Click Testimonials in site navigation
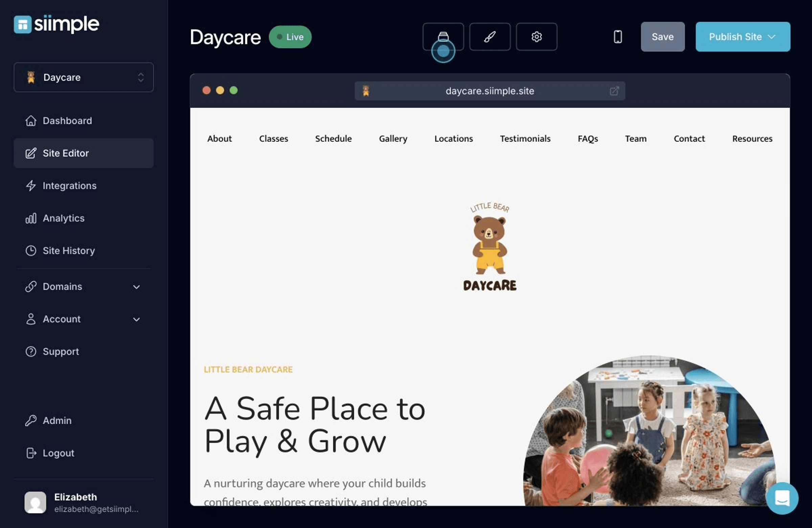Image resolution: width=812 pixels, height=528 pixels. pyautogui.click(x=525, y=138)
